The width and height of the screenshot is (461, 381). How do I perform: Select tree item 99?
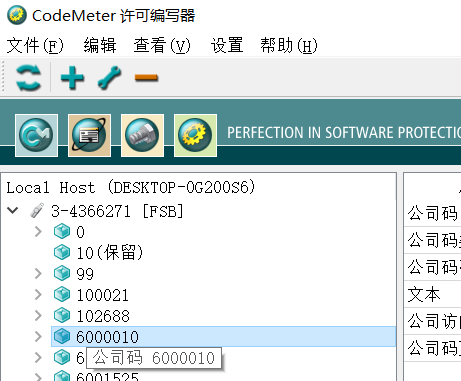click(85, 274)
